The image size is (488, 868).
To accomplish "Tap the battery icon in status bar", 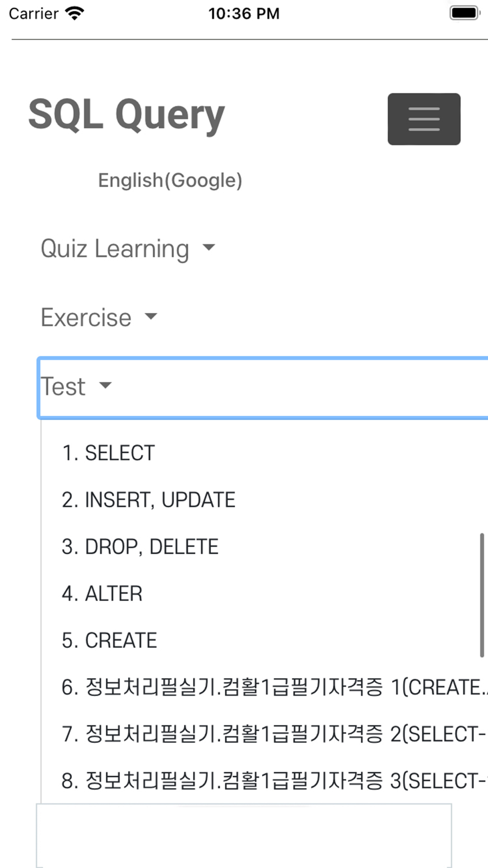I will (x=464, y=13).
